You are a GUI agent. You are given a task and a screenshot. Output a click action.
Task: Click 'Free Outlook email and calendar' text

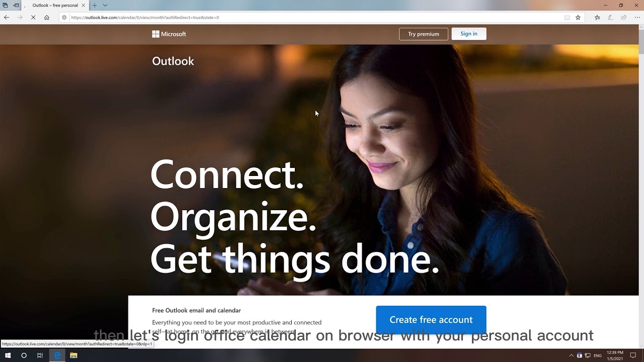tap(197, 310)
